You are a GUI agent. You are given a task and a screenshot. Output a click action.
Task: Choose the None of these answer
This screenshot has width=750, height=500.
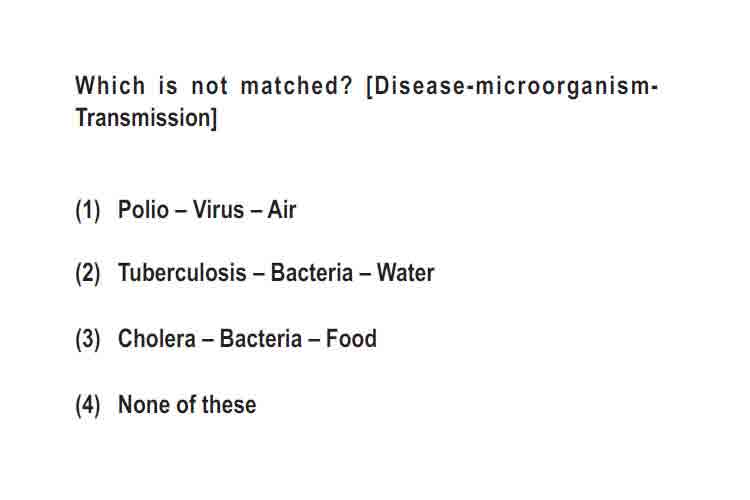pos(187,405)
